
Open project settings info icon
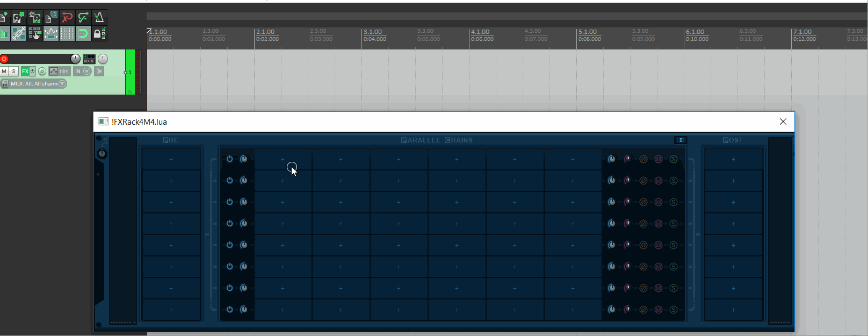coord(51,18)
